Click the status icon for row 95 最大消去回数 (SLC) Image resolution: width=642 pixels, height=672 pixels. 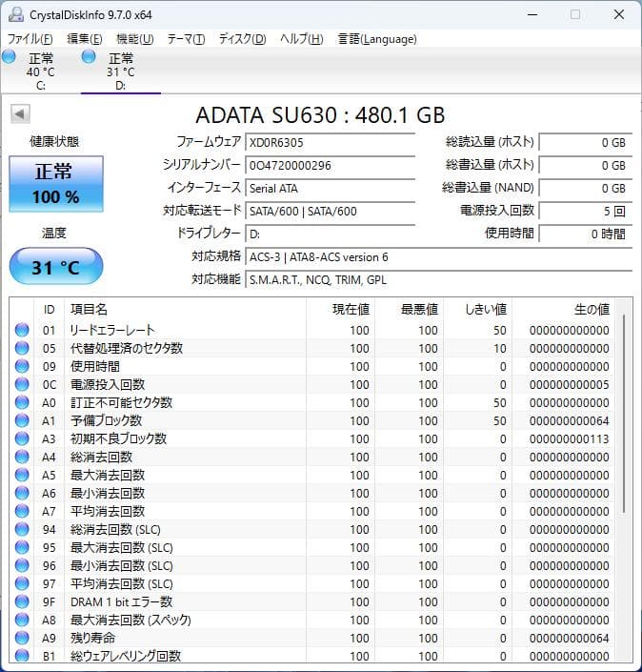tap(22, 547)
